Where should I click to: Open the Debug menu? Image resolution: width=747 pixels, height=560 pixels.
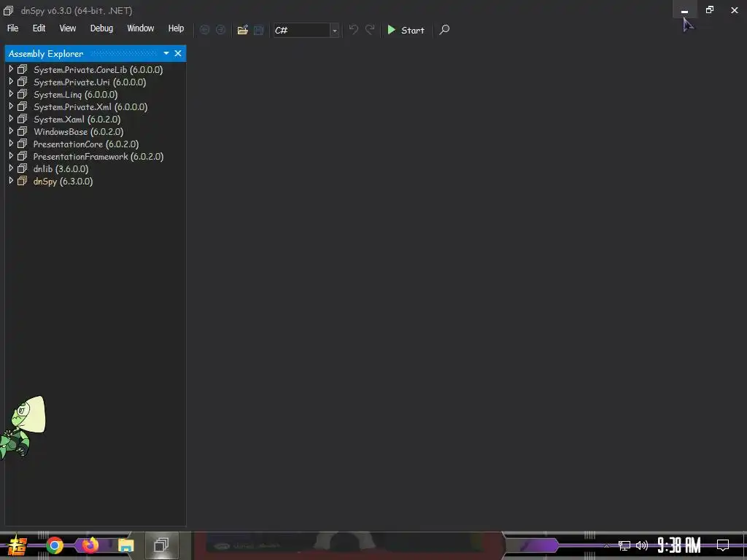pyautogui.click(x=101, y=28)
